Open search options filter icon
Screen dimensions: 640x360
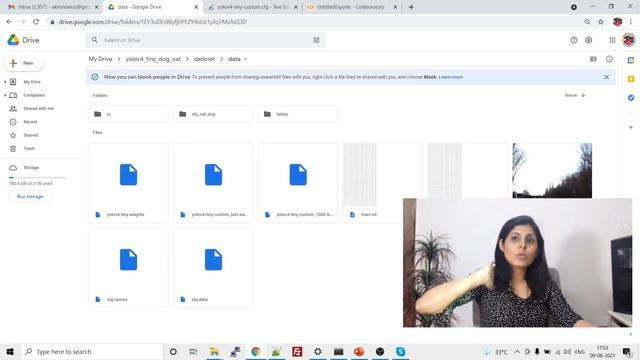[316, 40]
